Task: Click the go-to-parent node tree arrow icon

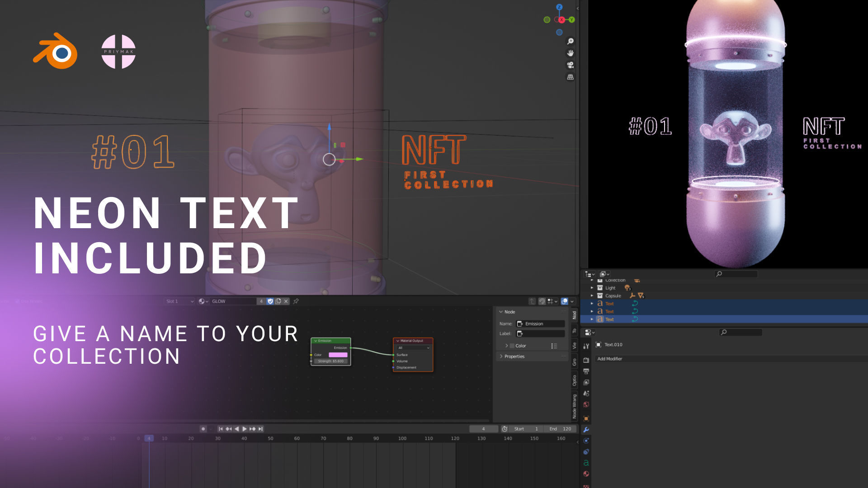Action: pyautogui.click(x=532, y=301)
